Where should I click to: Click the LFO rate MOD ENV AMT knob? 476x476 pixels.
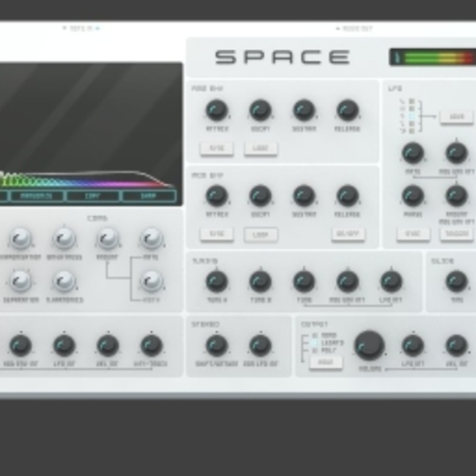(457, 153)
